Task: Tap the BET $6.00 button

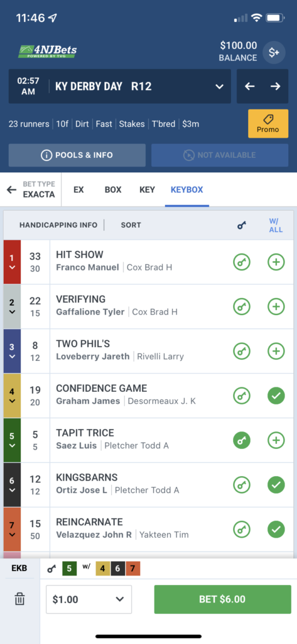Action: pos(222,599)
